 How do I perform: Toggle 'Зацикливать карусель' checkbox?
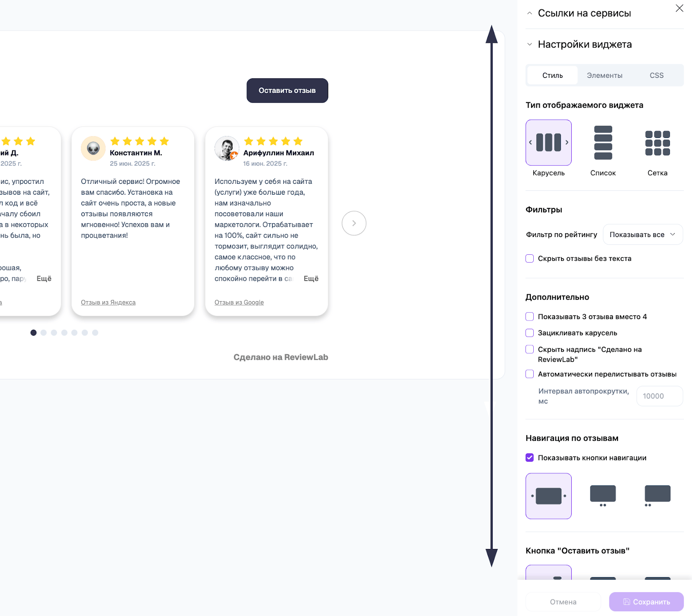(x=530, y=333)
